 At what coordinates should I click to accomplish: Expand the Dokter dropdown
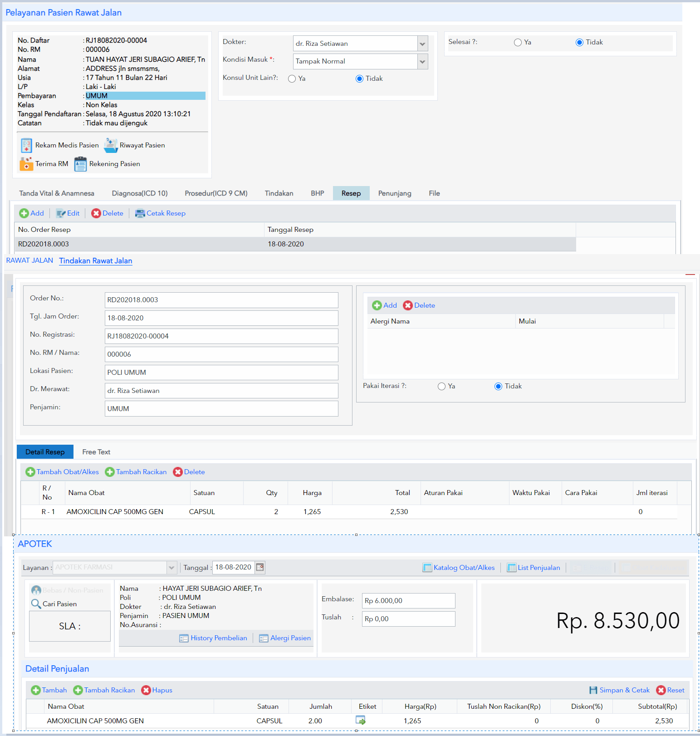click(422, 44)
